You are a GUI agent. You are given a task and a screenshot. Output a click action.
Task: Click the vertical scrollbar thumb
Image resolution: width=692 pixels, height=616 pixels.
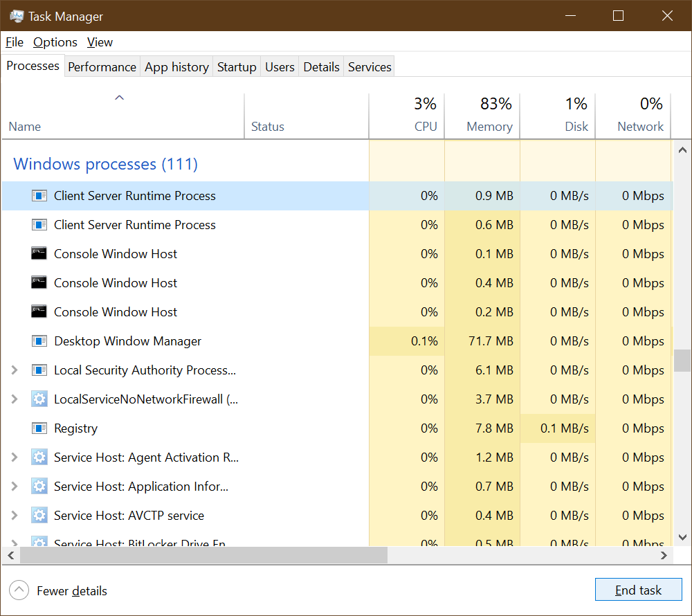[x=682, y=361]
